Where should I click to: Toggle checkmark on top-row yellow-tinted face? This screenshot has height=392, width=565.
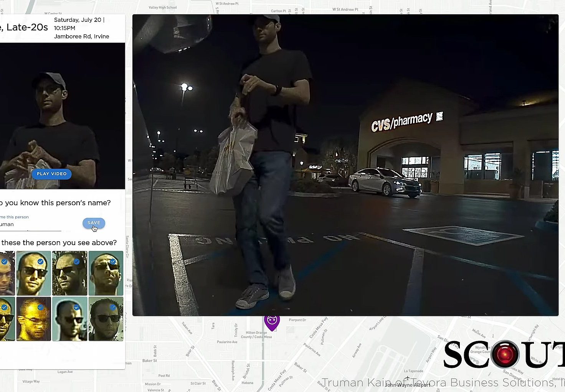(x=40, y=262)
